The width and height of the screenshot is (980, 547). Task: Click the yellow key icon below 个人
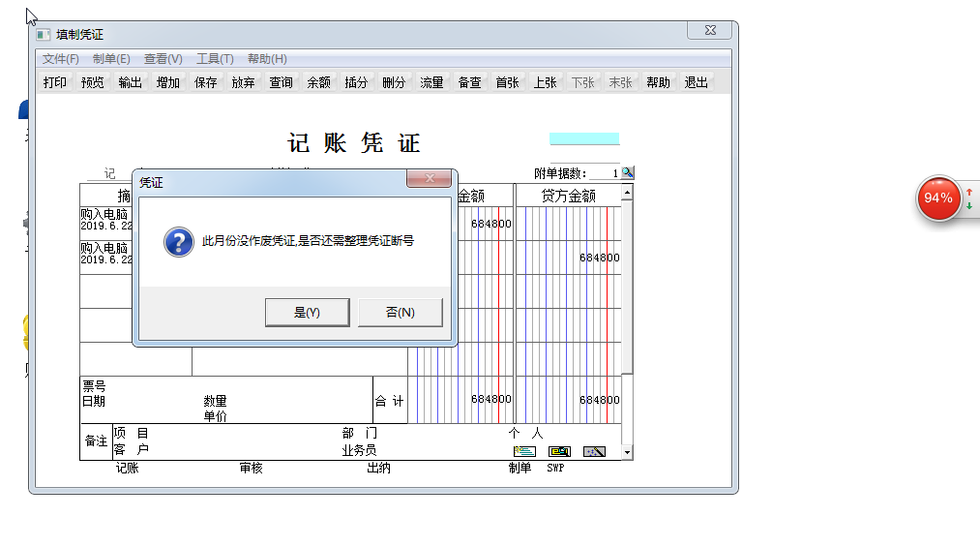coord(559,451)
